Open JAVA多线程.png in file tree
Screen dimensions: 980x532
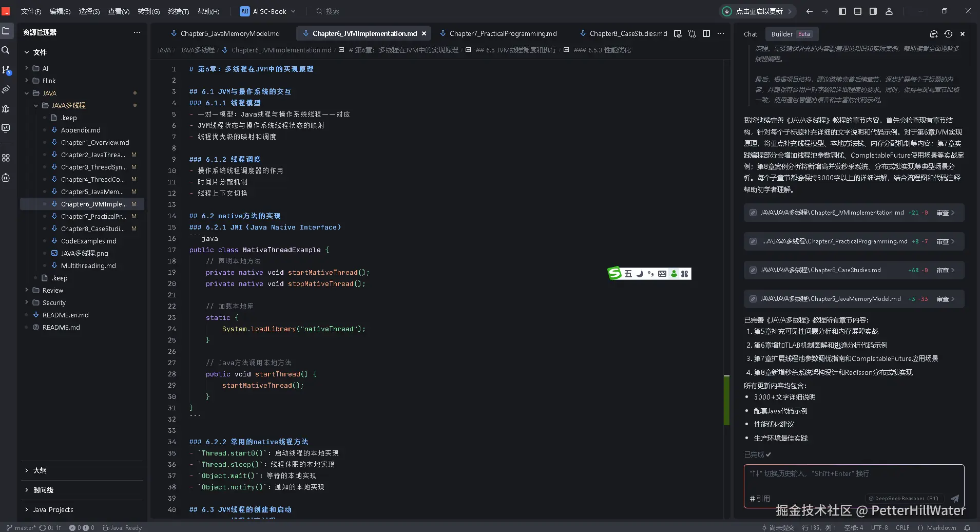pyautogui.click(x=84, y=253)
